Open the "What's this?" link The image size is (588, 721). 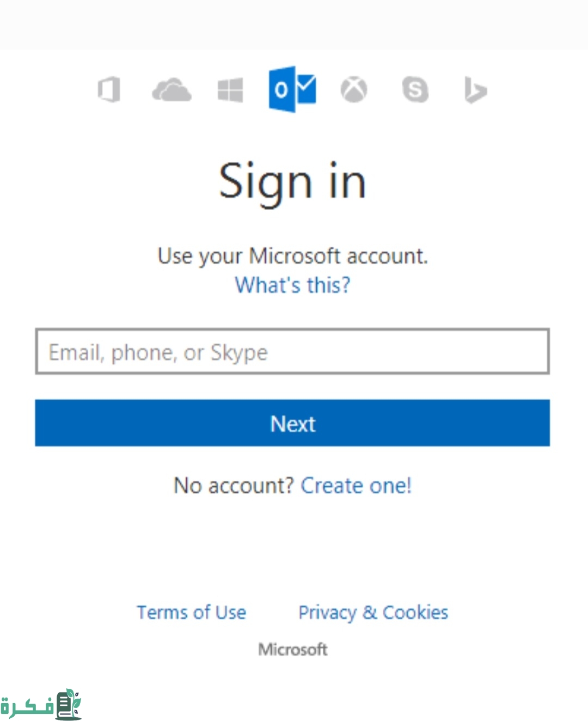click(x=292, y=285)
